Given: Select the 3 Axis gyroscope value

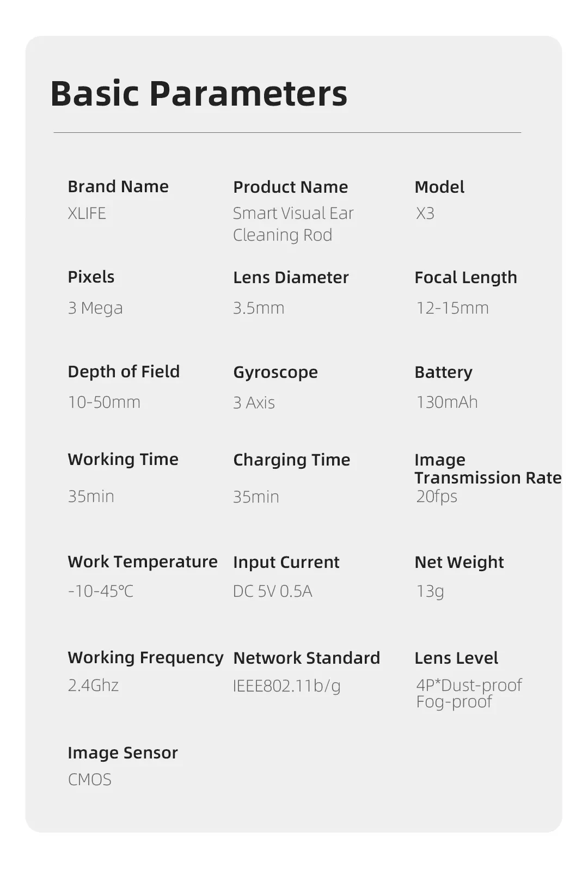Looking at the screenshot, I should 254,403.
